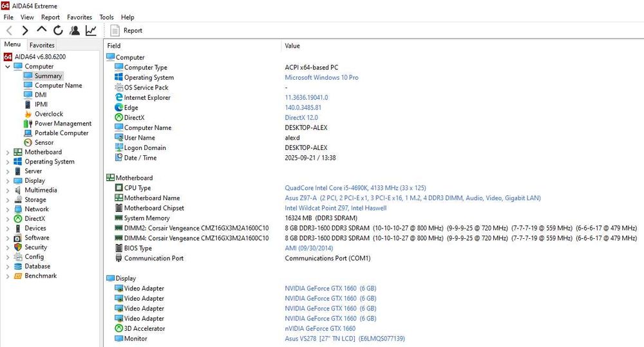
Task: Expand the Display tree node
Action: click(7, 181)
